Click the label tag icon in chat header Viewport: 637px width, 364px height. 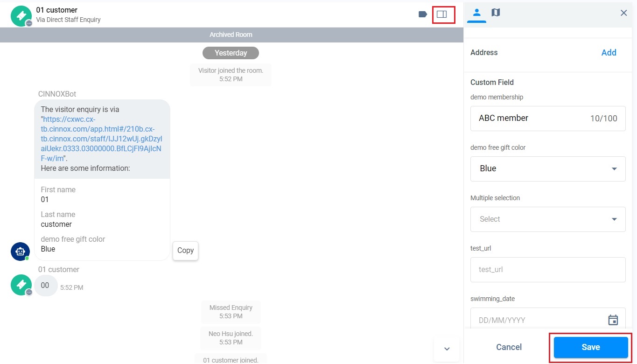(423, 14)
